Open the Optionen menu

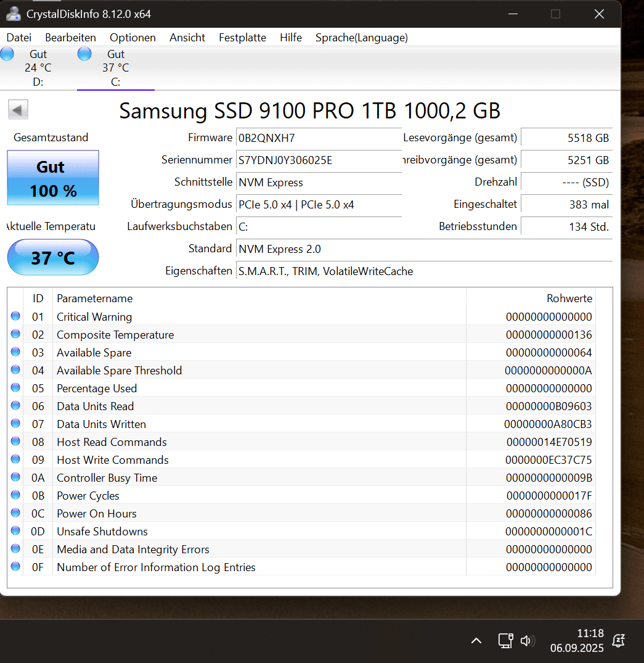(132, 38)
